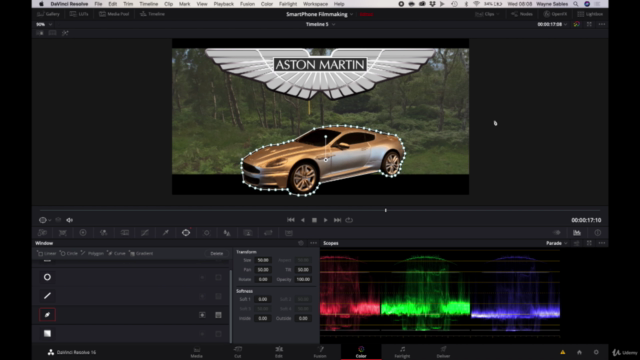The height and width of the screenshot is (360, 640).
Task: Open the Clips filter dropdown
Action: (487, 14)
